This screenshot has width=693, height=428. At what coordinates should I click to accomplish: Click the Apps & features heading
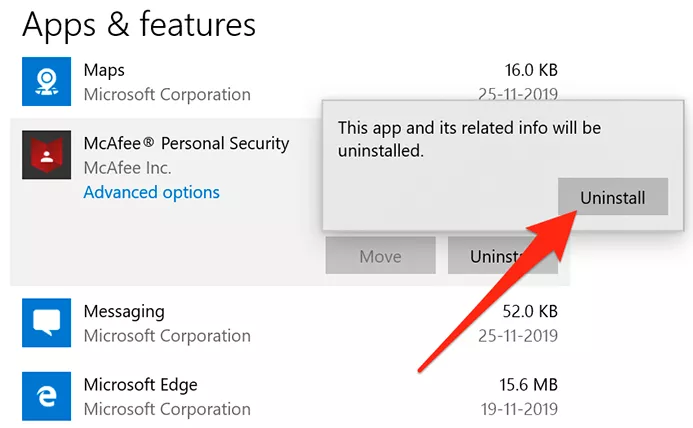click(x=139, y=24)
